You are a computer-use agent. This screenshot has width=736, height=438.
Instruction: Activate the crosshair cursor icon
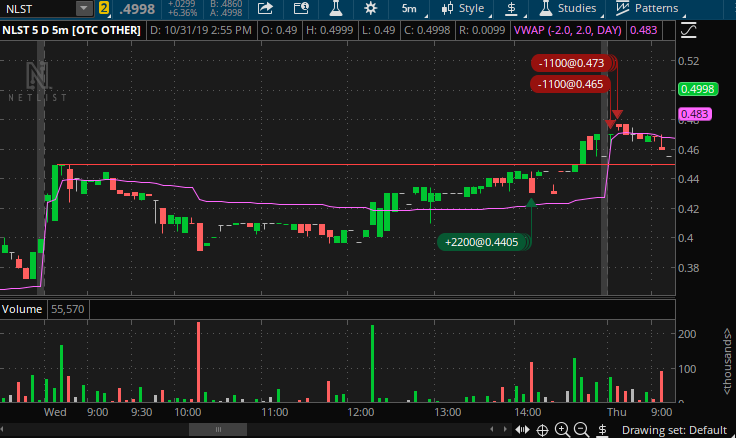(542, 430)
